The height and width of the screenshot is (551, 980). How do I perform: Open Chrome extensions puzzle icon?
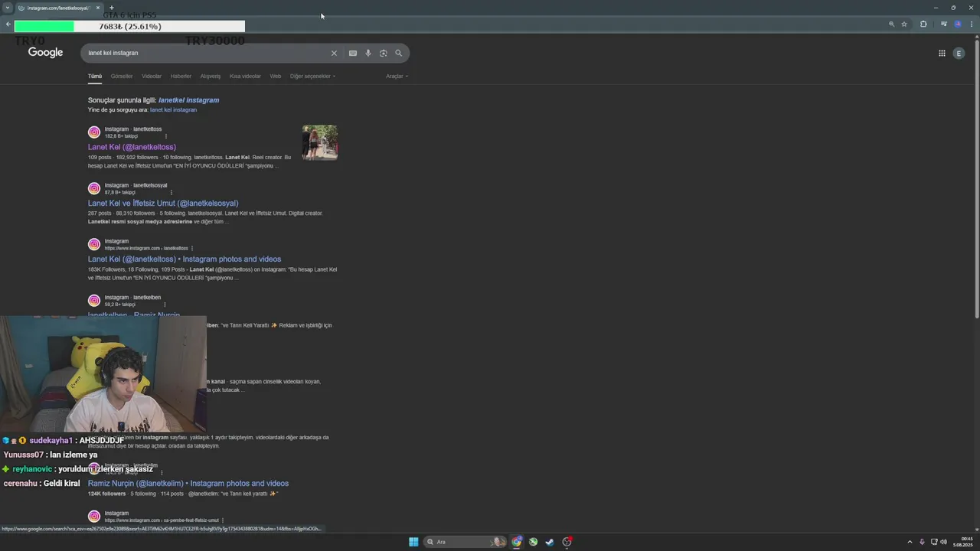click(923, 24)
